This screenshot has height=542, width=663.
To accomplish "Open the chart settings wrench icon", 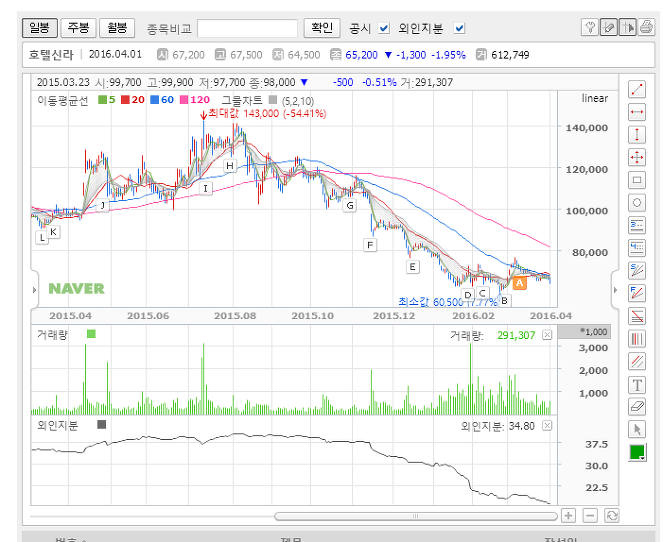I will coord(589,27).
